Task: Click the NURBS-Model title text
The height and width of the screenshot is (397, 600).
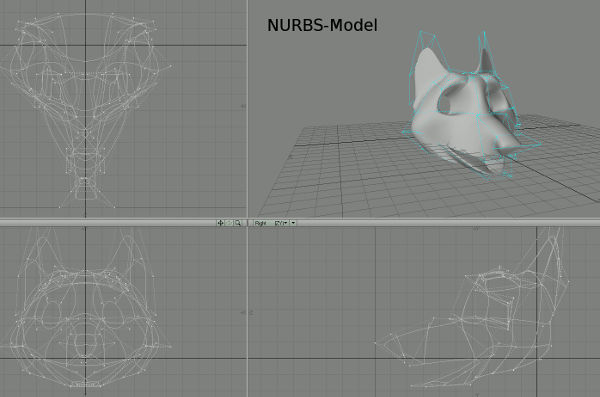Action: point(322,26)
